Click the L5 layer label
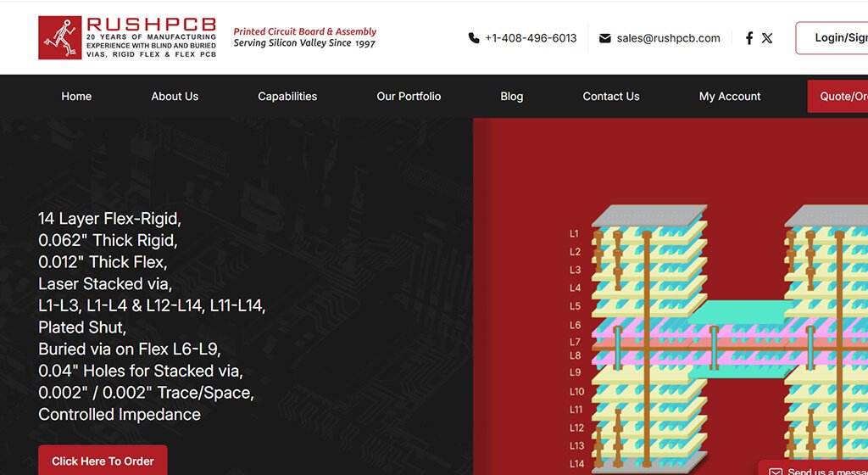This screenshot has width=868, height=475. coord(576,306)
